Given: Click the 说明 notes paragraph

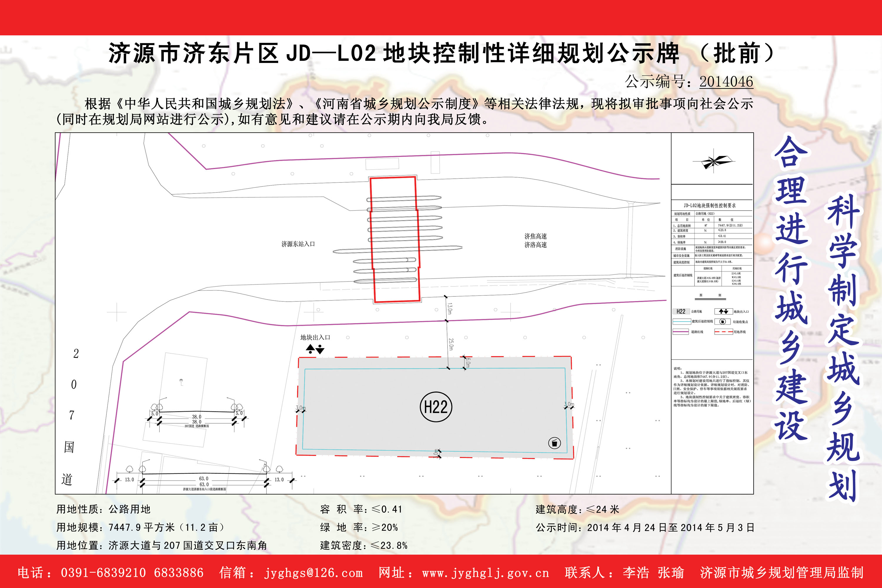Looking at the screenshot, I should click(x=712, y=386).
